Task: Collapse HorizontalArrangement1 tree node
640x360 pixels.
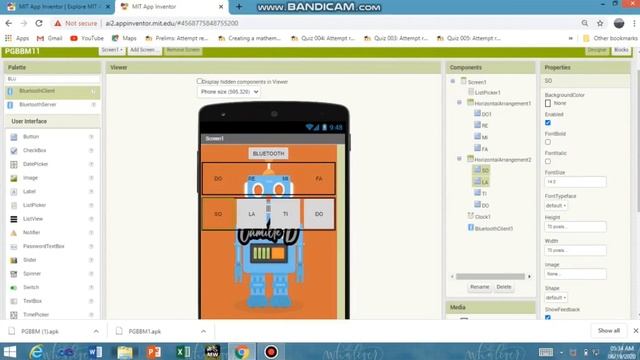Action: (459, 102)
